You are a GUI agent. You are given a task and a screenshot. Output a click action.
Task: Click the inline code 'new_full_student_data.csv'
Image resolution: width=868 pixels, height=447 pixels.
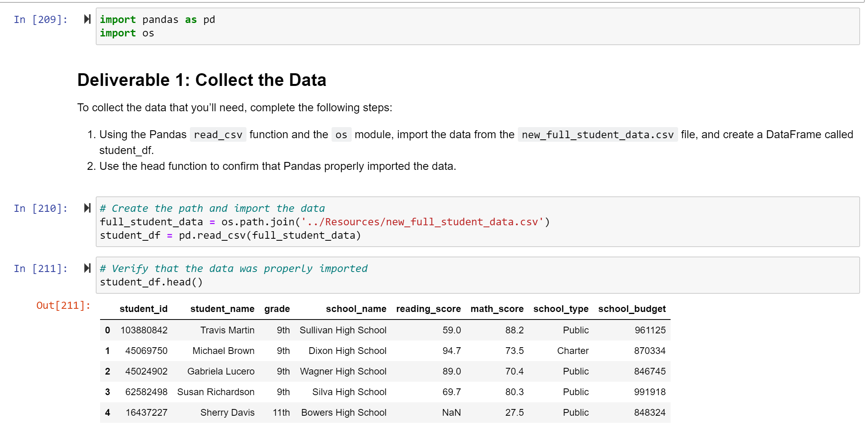pyautogui.click(x=597, y=135)
